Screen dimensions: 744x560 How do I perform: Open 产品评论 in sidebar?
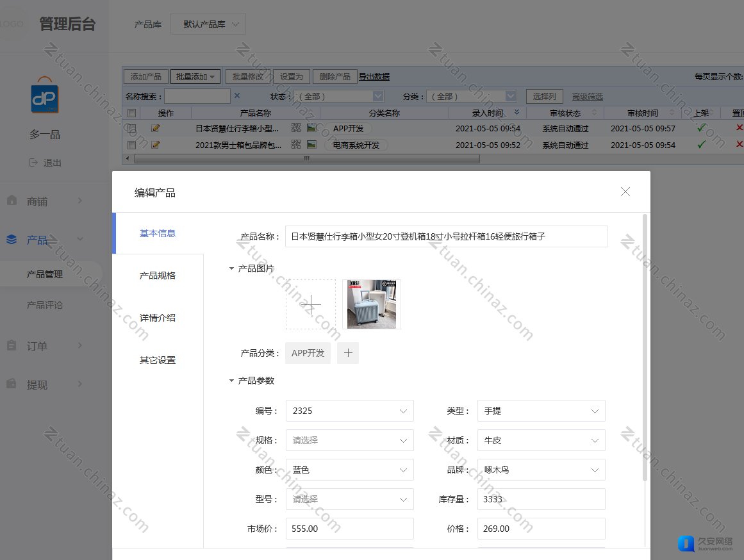45,305
